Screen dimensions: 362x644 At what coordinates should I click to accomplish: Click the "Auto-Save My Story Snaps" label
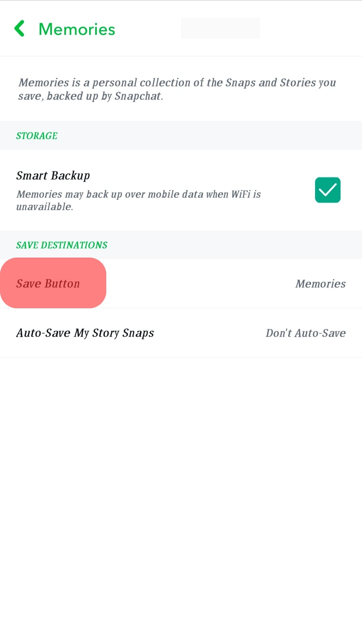click(85, 333)
